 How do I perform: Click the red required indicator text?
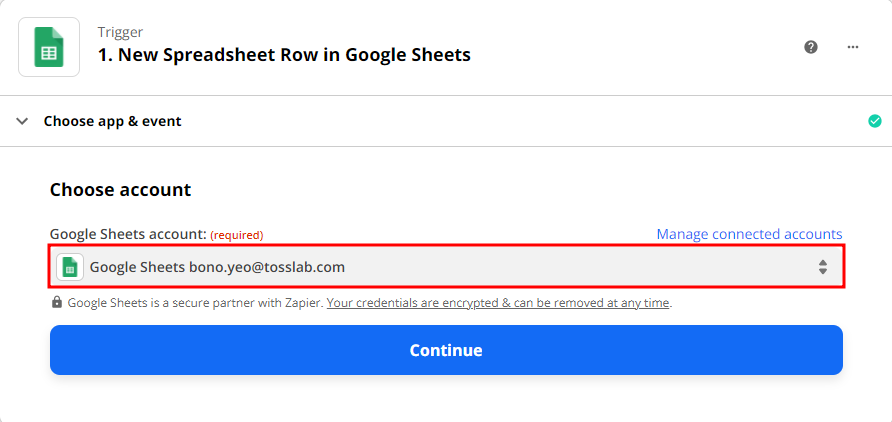tap(236, 235)
